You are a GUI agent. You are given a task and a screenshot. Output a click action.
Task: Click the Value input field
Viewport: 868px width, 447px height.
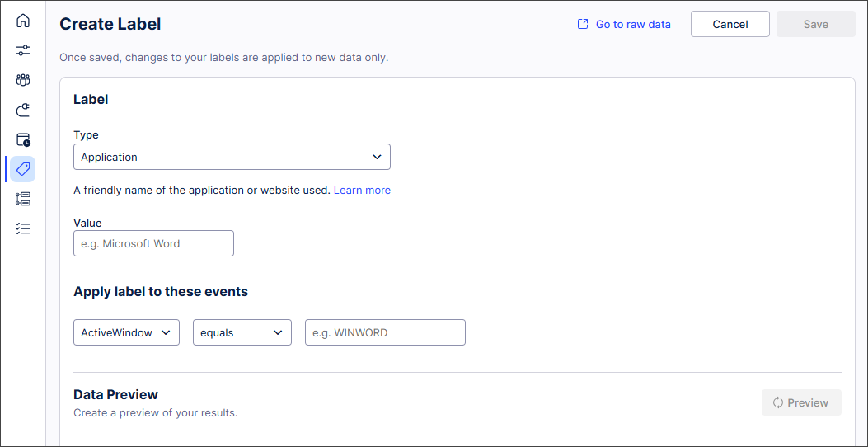tap(153, 243)
